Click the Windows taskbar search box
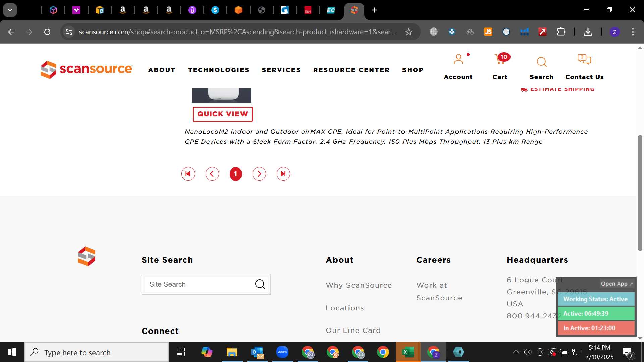 tap(97, 352)
